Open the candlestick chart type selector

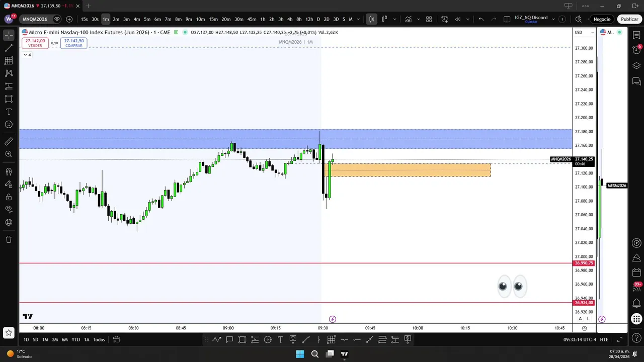click(372, 19)
